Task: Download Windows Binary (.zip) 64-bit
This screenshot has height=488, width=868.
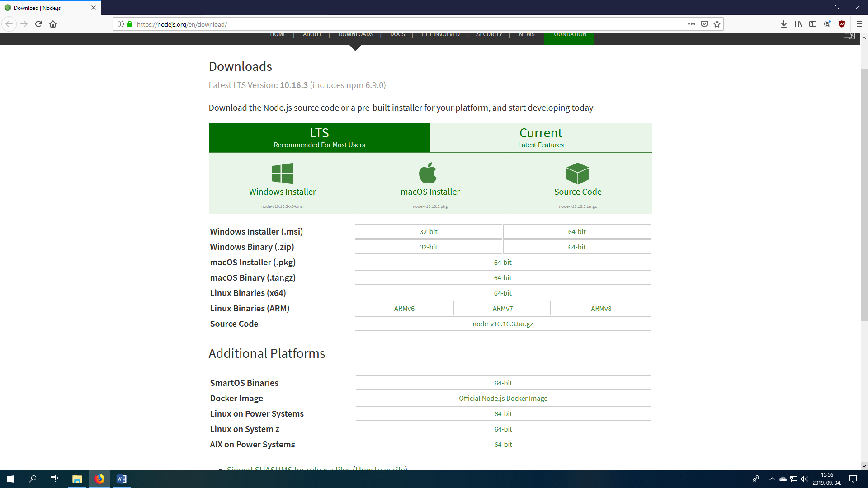Action: tap(577, 247)
